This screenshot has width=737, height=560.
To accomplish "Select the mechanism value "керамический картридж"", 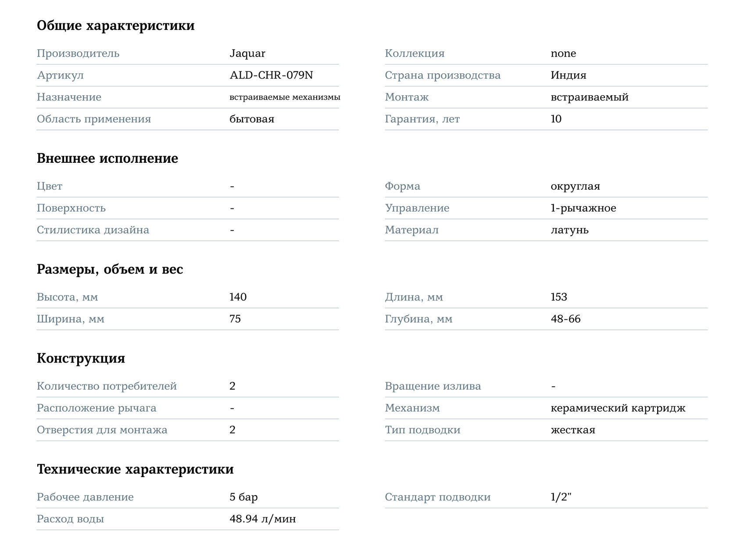I will 618,408.
